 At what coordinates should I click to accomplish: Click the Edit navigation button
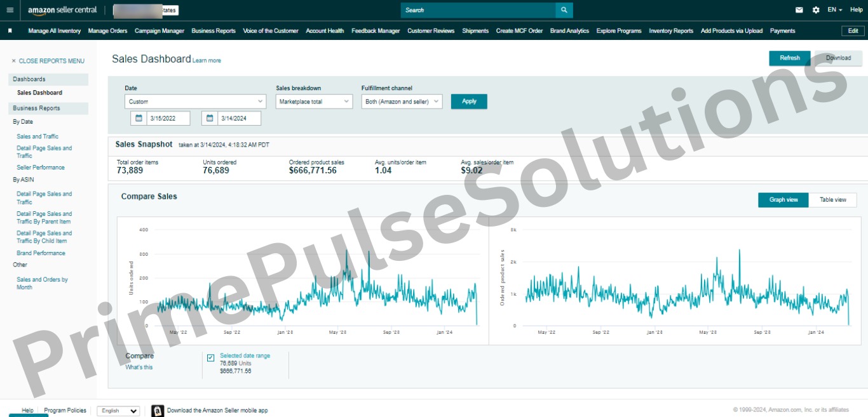click(853, 30)
